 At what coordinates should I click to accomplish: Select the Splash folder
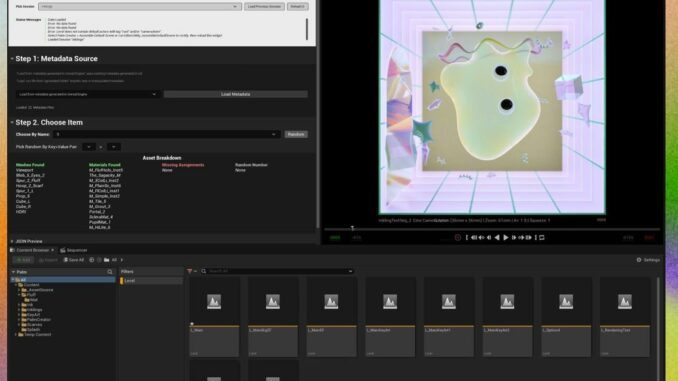(30, 330)
